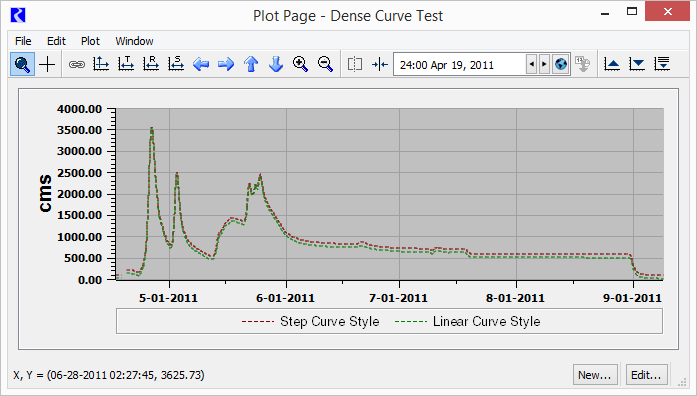The height and width of the screenshot is (396, 697).
Task: Click the 5-01-2011 x-axis label
Action: (168, 298)
